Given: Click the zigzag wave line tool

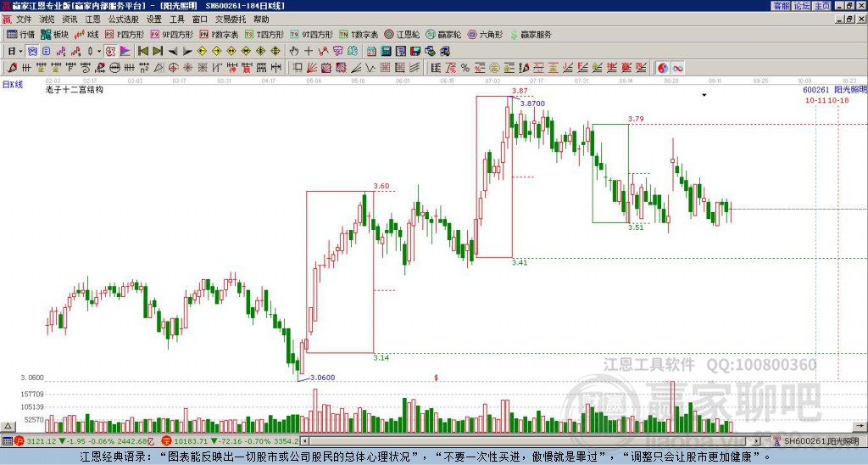Looking at the screenshot, I should coord(370,68).
